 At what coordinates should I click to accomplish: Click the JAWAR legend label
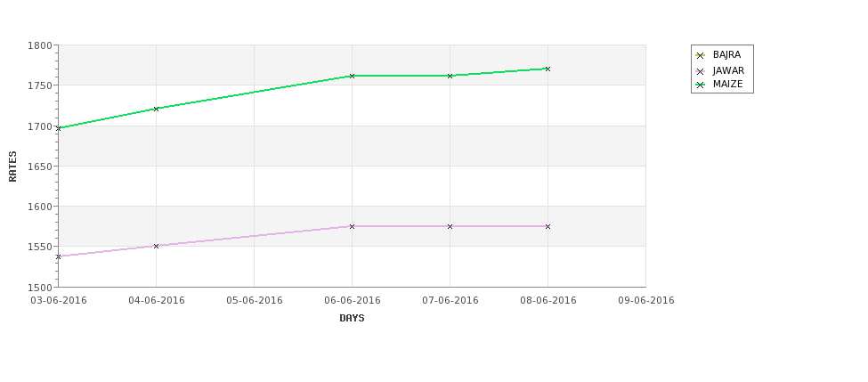pos(728,71)
